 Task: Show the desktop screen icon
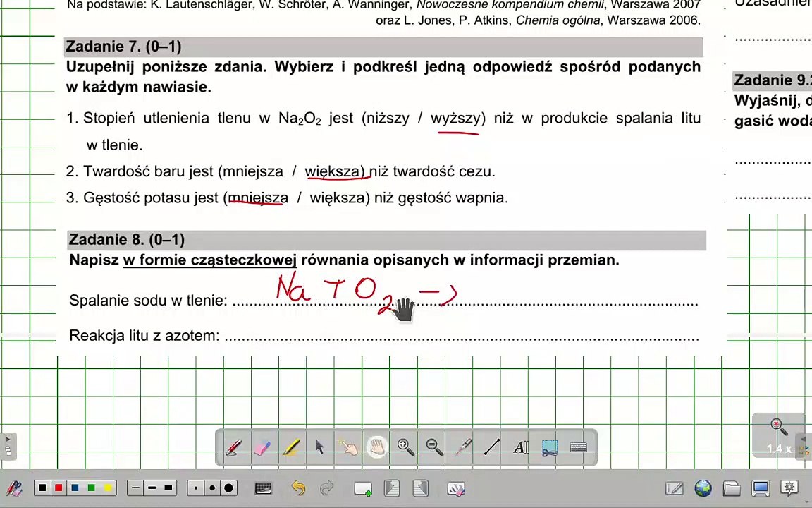tap(761, 488)
